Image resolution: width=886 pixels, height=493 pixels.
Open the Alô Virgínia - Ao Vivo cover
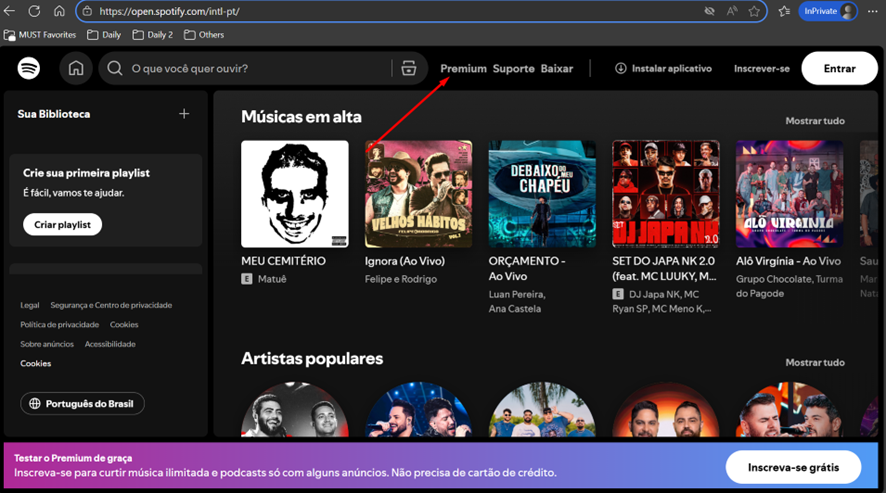789,194
